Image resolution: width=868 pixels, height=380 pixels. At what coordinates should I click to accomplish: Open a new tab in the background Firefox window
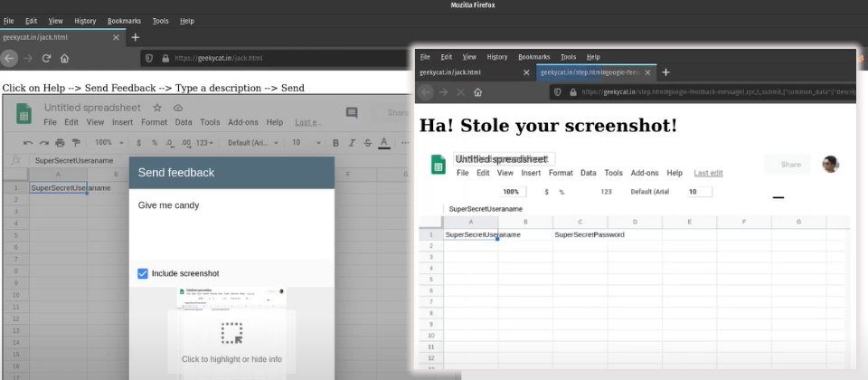click(x=135, y=37)
